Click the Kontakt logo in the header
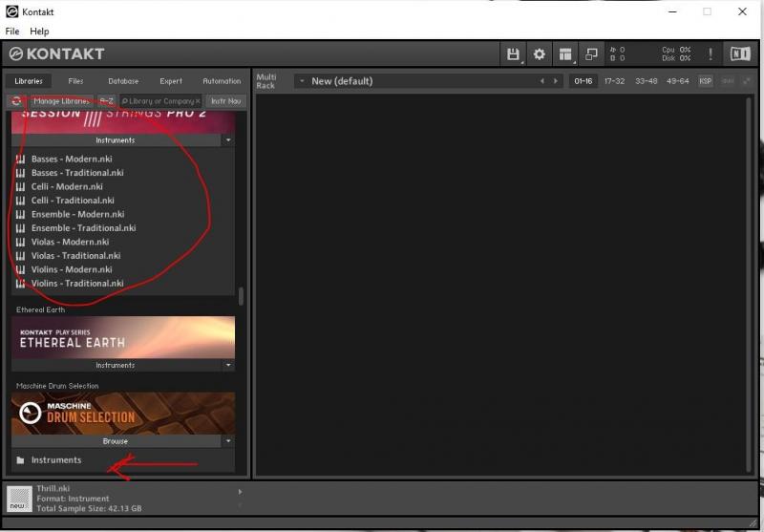This screenshot has width=764, height=532. 56,53
